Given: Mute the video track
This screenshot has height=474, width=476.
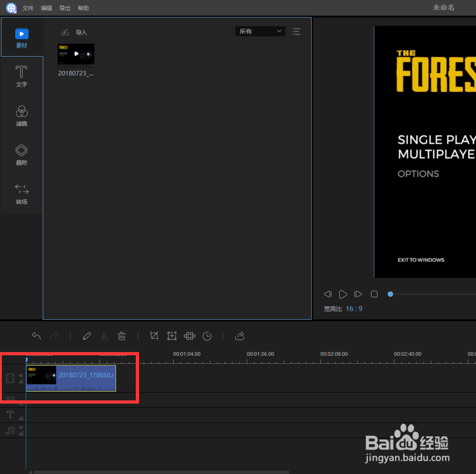Looking at the screenshot, I should pos(21,375).
